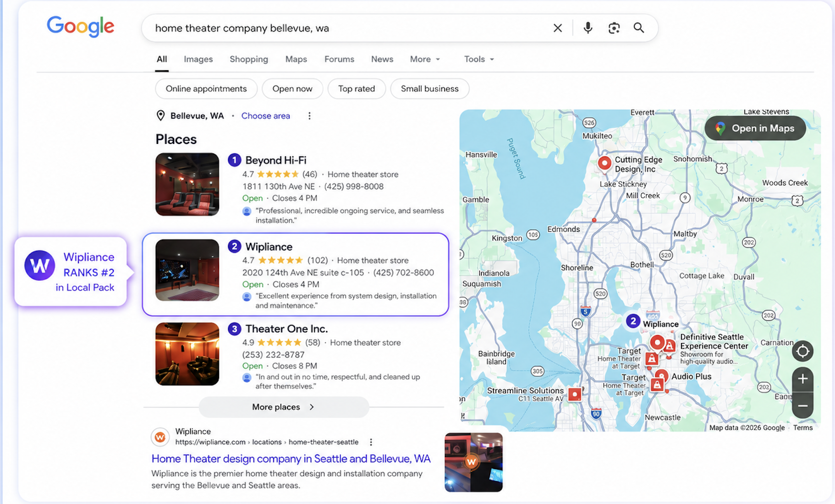The width and height of the screenshot is (835, 504).
Task: Switch to the News tab
Action: pyautogui.click(x=382, y=59)
